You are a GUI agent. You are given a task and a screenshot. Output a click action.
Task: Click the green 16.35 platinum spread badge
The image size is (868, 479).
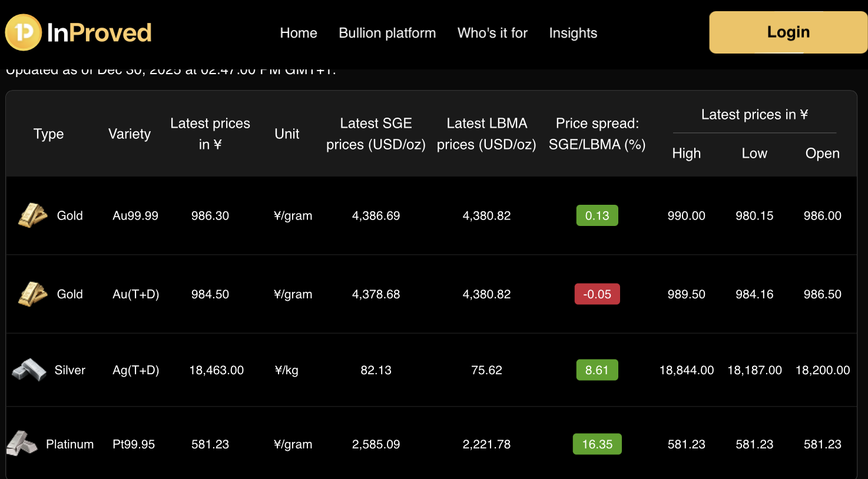[x=597, y=444]
